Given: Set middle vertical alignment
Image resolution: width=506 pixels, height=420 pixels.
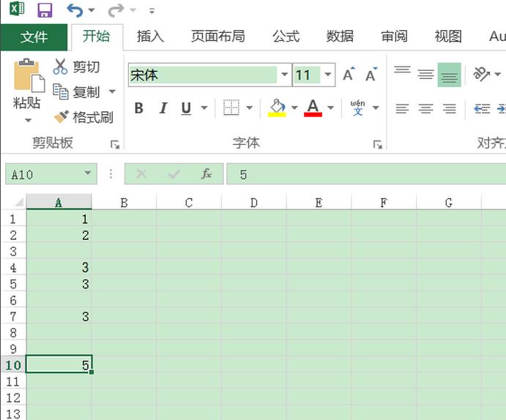Looking at the screenshot, I should [425, 75].
